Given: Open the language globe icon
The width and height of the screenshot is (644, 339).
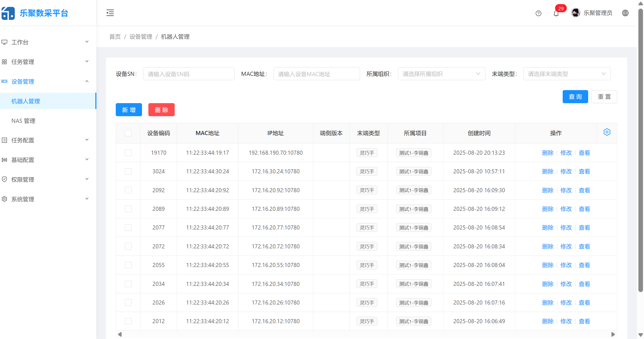Looking at the screenshot, I should (x=625, y=13).
